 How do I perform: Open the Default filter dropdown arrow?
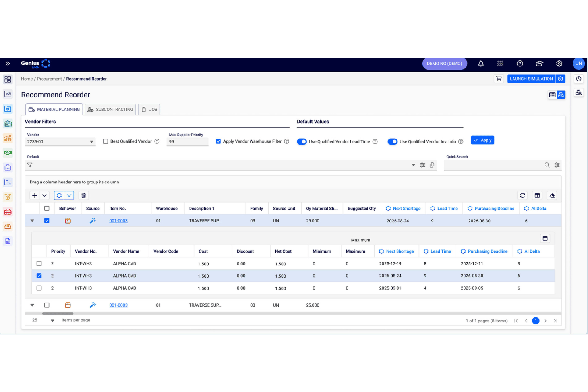(x=413, y=165)
